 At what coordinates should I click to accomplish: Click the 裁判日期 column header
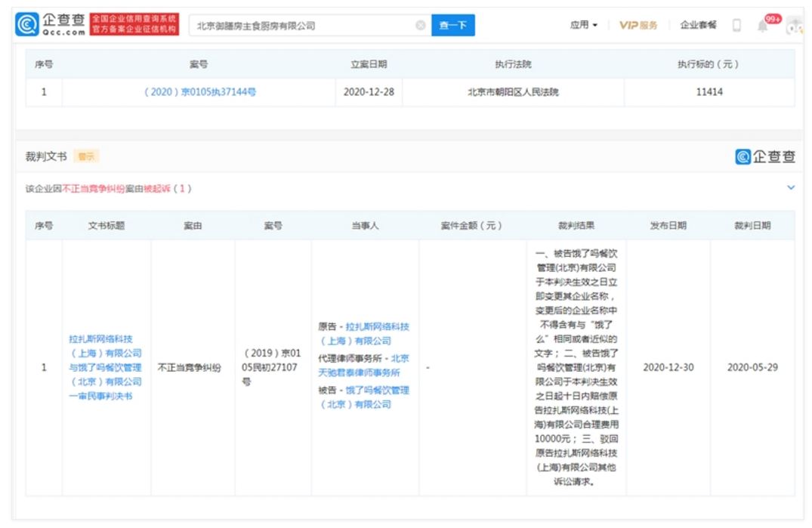[752, 225]
